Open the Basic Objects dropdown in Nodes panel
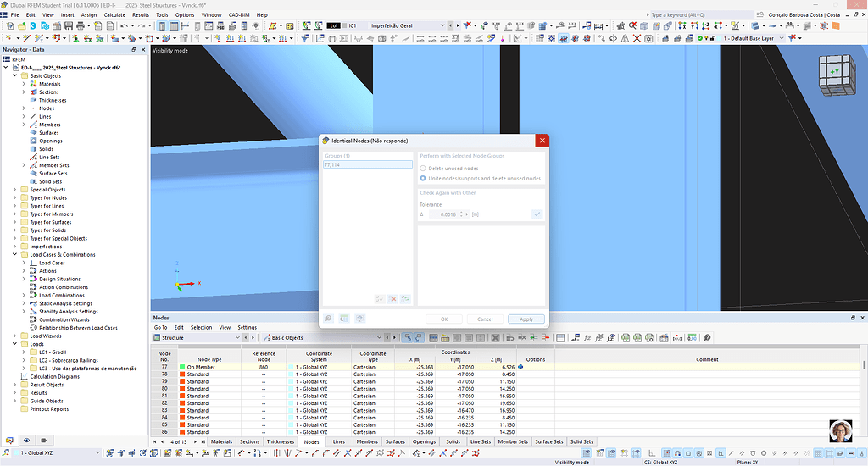Screen dimensions: 868x466 coord(379,337)
